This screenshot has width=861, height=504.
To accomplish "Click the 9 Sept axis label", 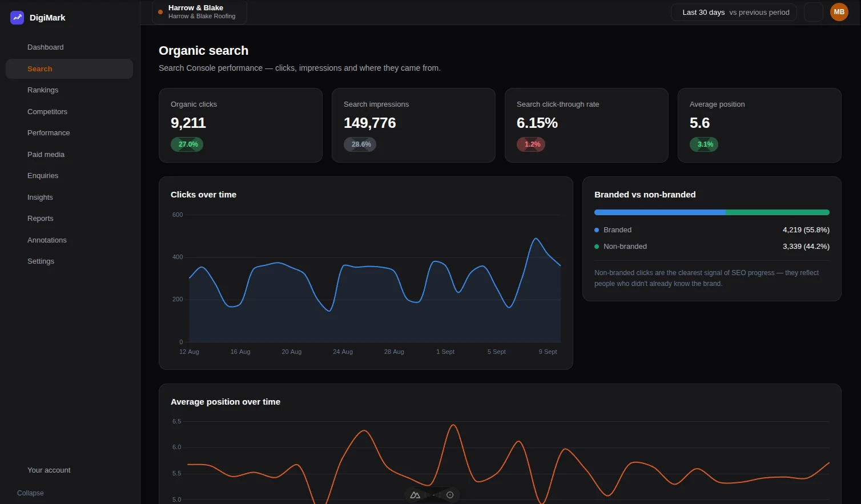I will pos(548,352).
